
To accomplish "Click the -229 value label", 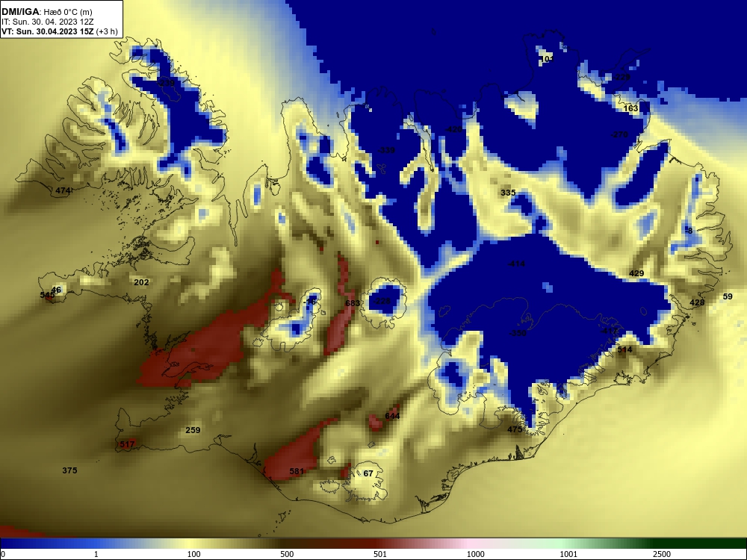I will point(622,77).
